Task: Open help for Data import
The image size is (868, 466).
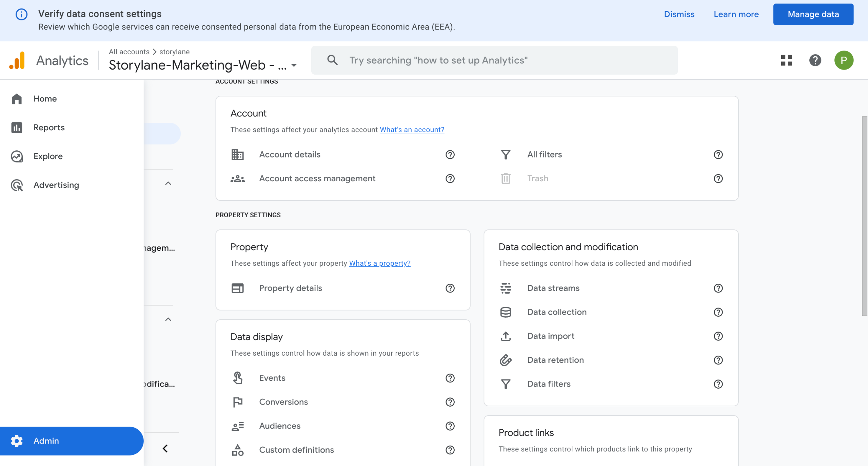Action: tap(718, 336)
